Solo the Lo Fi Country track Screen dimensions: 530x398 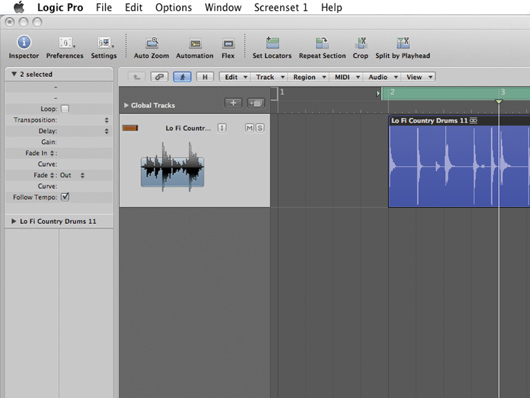pos(260,128)
